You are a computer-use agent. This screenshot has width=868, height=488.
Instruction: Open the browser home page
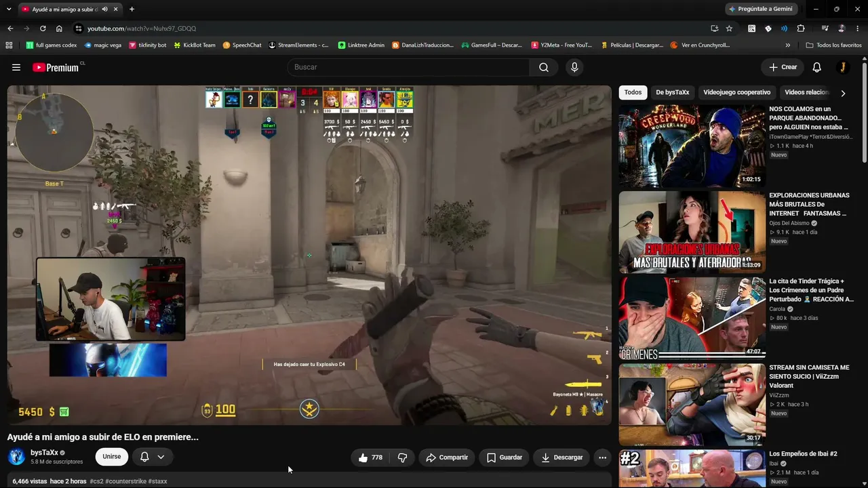point(59,28)
